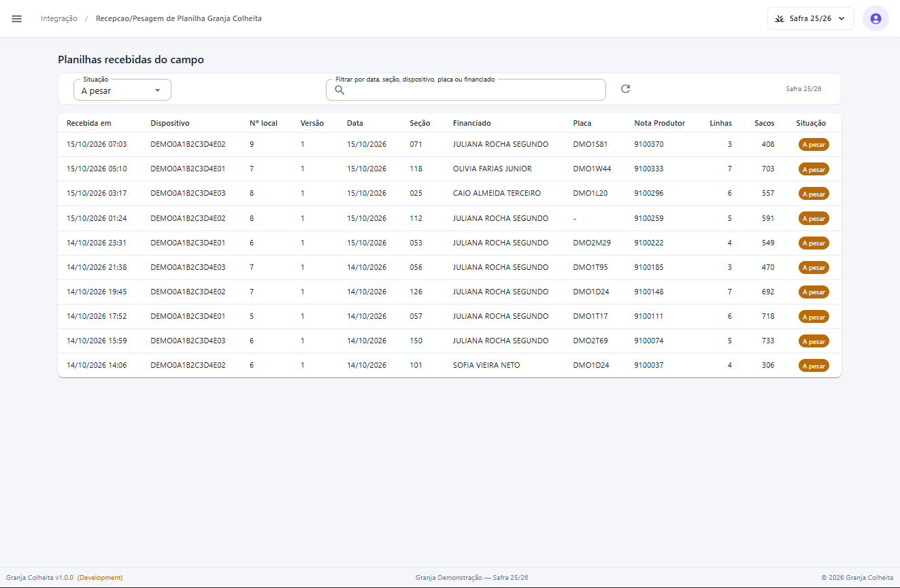Image resolution: width=900 pixels, height=588 pixels.
Task: Click the '(Development)' footer label
Action: pos(100,578)
